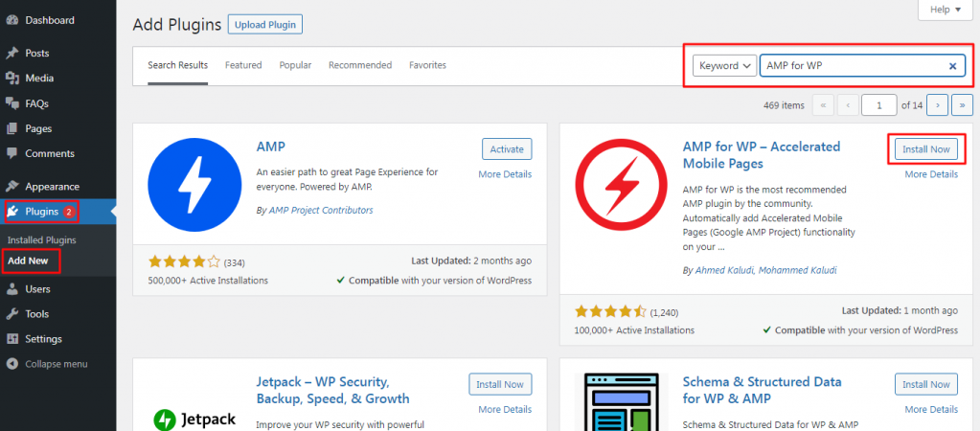Click the '469 items' count text
Image resolution: width=980 pixels, height=431 pixels.
(784, 105)
